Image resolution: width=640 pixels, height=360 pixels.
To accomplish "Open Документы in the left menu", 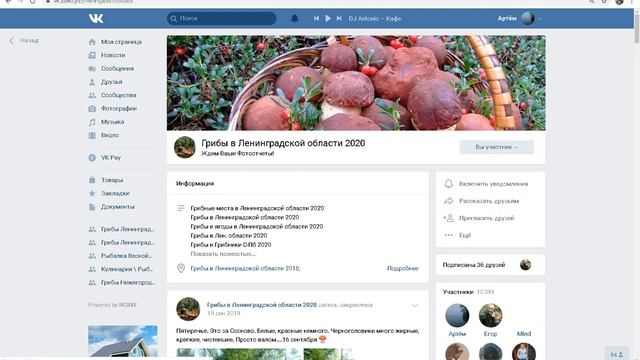I will tap(118, 207).
